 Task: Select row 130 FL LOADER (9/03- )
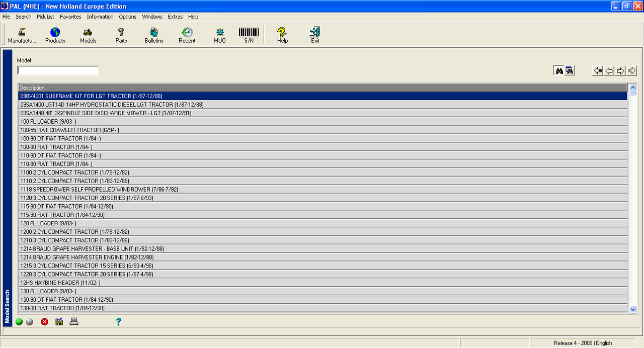click(x=323, y=291)
